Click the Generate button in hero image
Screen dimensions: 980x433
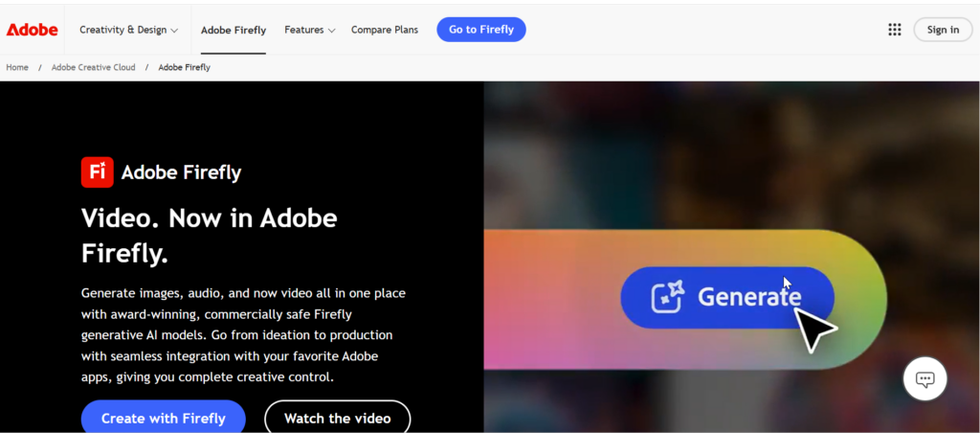(727, 297)
